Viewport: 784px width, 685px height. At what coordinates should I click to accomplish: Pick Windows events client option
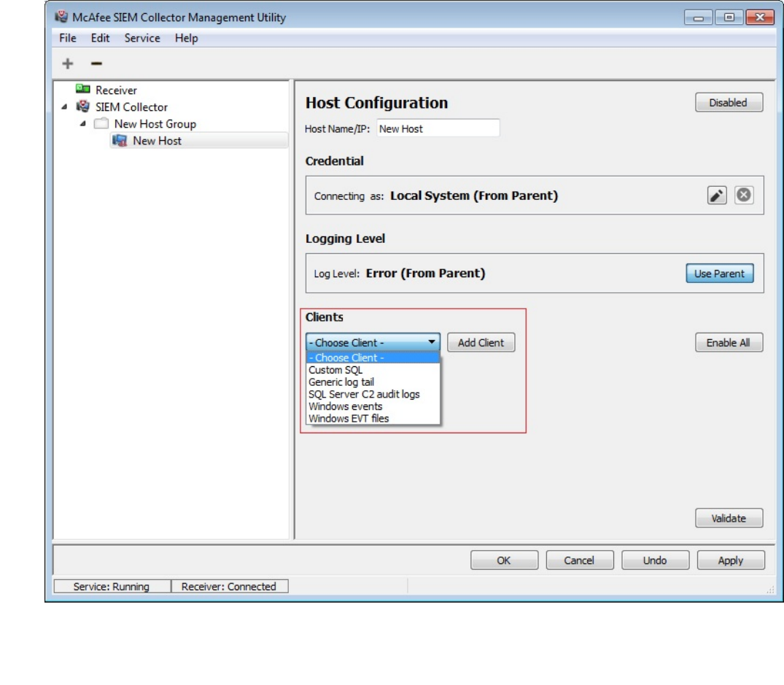click(373, 406)
